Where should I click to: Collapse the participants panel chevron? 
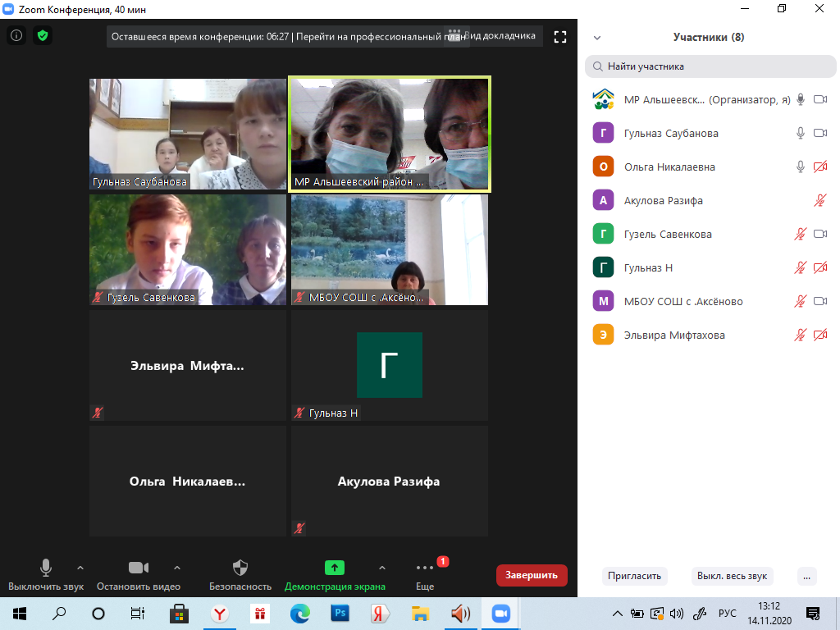[597, 38]
